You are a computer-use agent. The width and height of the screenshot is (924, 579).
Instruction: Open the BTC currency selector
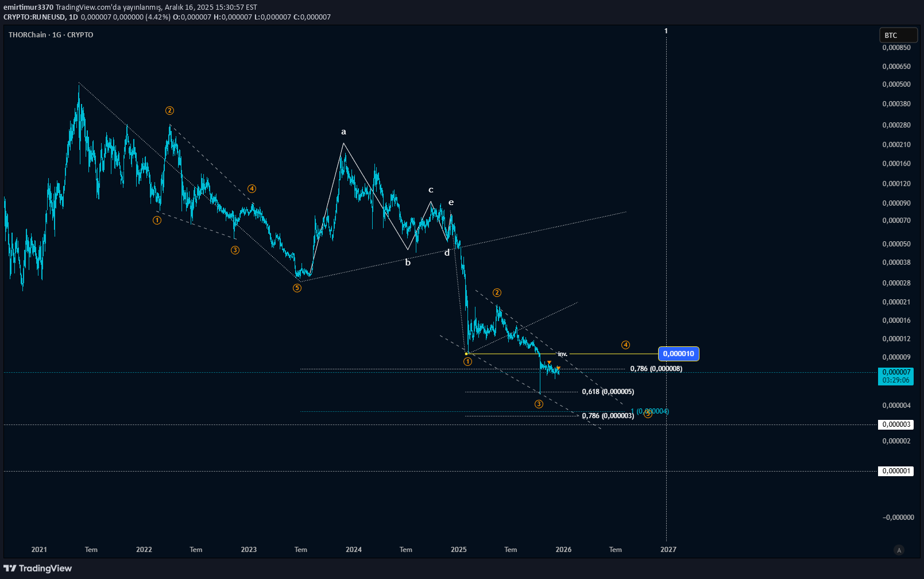pyautogui.click(x=898, y=35)
